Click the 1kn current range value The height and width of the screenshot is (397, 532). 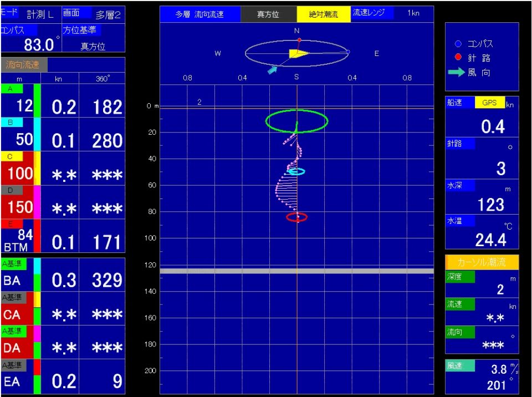413,13
